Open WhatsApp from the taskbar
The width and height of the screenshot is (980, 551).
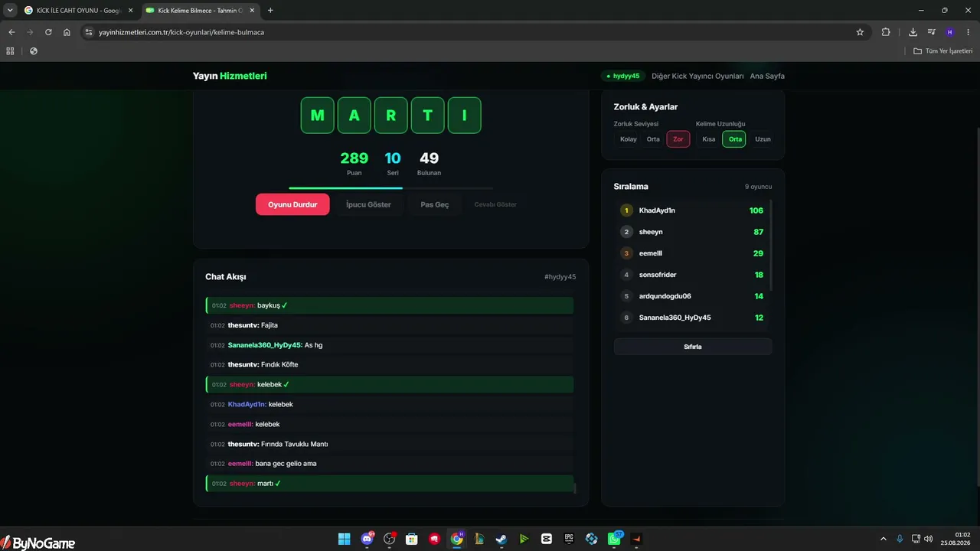614,539
